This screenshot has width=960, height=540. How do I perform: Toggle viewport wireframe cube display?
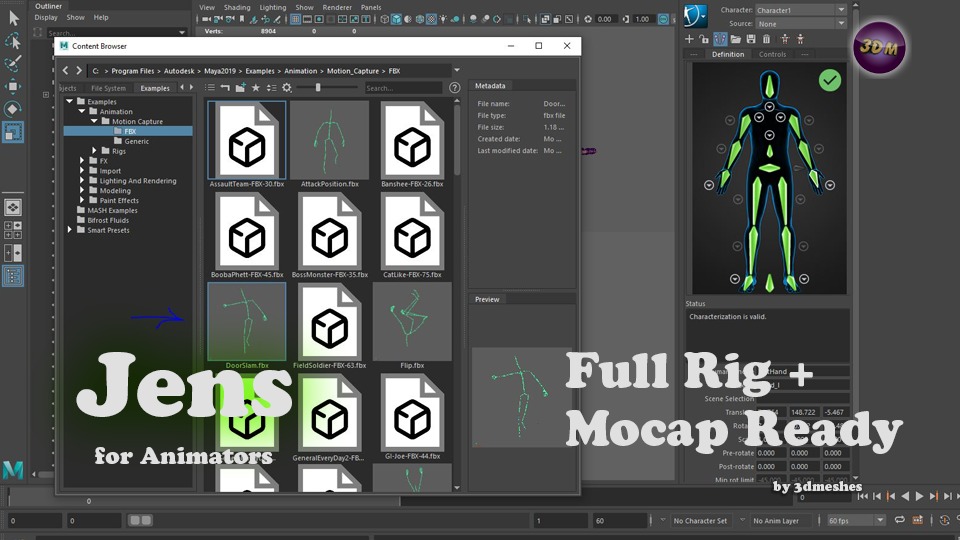(384, 19)
